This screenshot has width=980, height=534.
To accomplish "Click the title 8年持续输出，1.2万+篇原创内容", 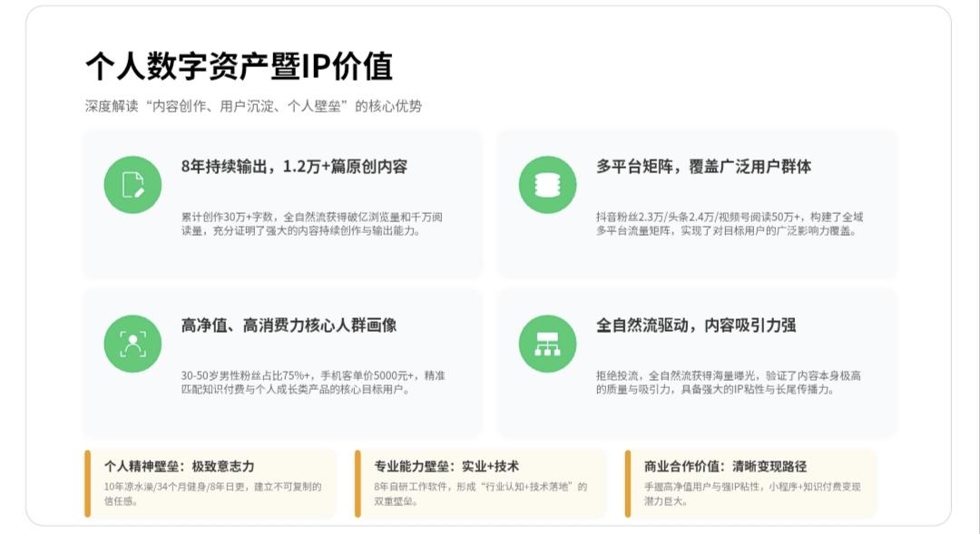I will (293, 164).
